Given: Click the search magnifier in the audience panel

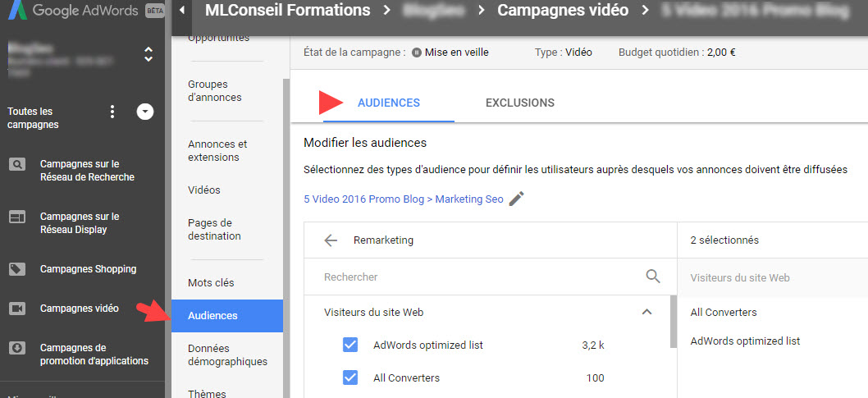Looking at the screenshot, I should [653, 277].
